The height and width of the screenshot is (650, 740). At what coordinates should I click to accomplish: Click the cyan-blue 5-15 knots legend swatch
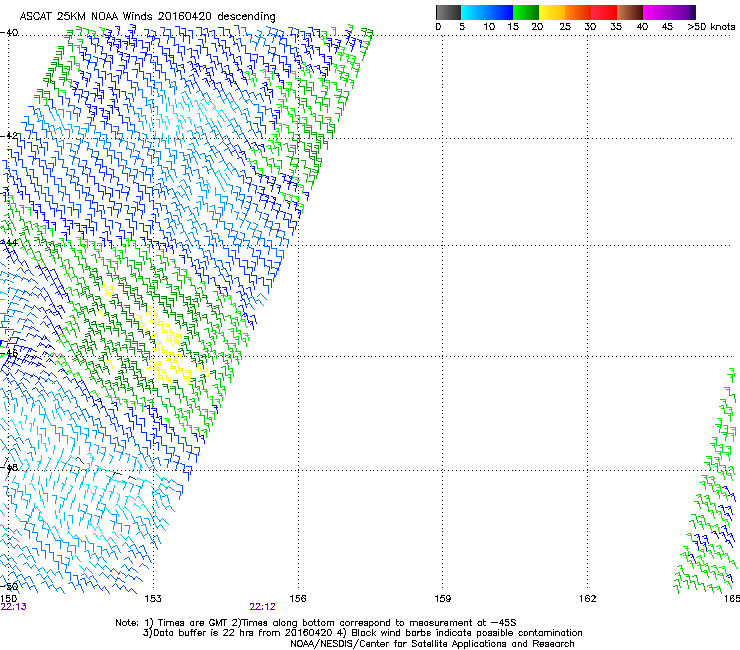coord(487,12)
